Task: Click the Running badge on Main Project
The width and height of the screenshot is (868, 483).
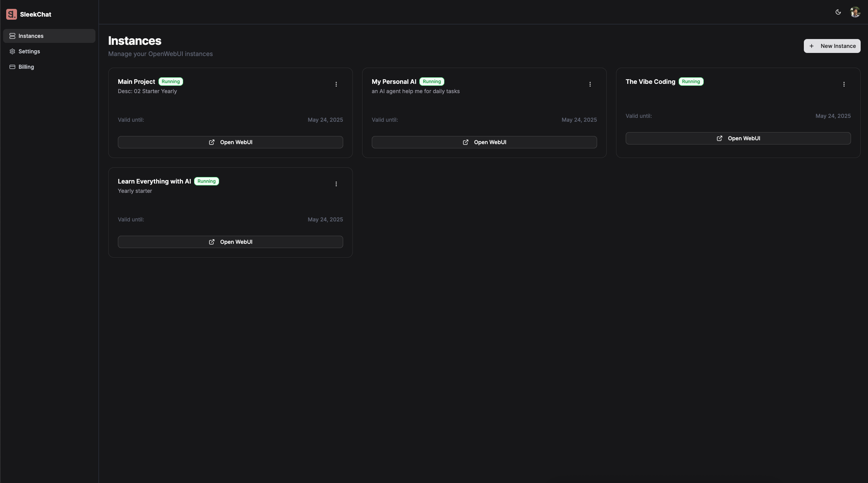Action: [170, 82]
